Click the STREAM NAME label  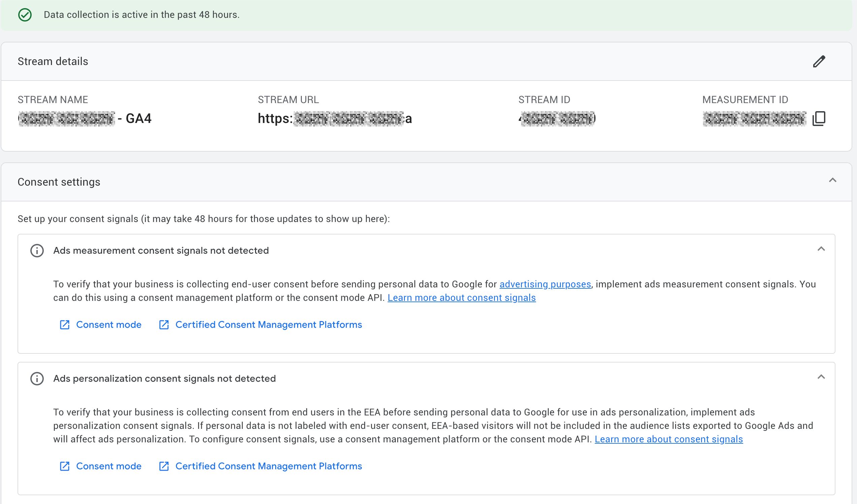(x=53, y=100)
